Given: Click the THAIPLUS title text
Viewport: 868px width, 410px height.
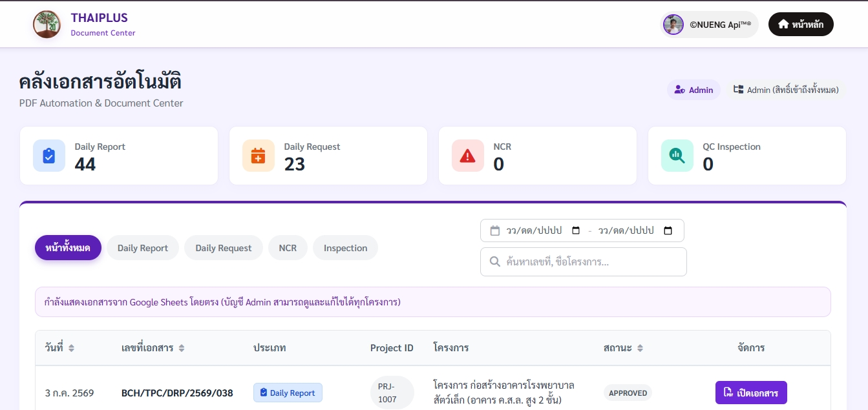Looking at the screenshot, I should [100, 18].
